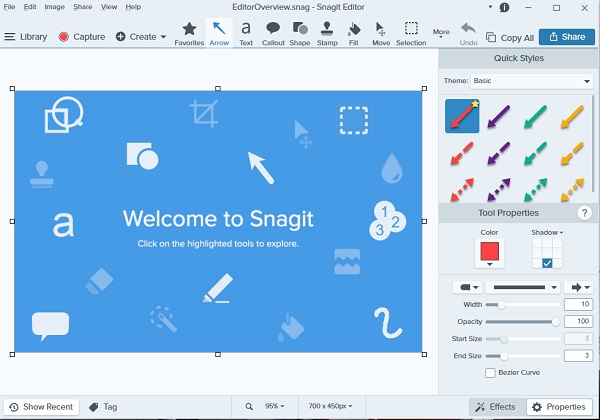Select the Favorites star tool
Viewport: 600px width, 420px height.
click(x=189, y=33)
